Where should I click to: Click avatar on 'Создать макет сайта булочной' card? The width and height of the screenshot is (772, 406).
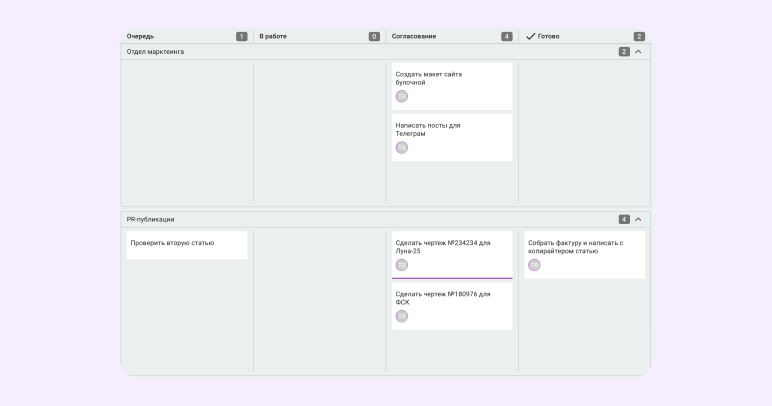pyautogui.click(x=402, y=97)
